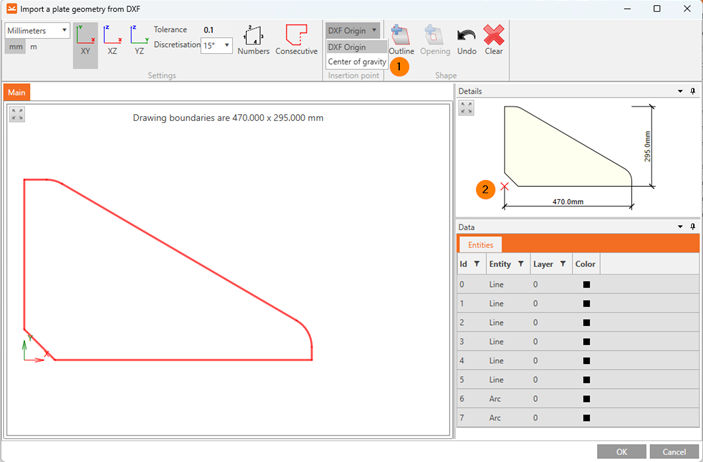Toggle the mm unit button
The height and width of the screenshot is (462, 703).
(x=16, y=47)
